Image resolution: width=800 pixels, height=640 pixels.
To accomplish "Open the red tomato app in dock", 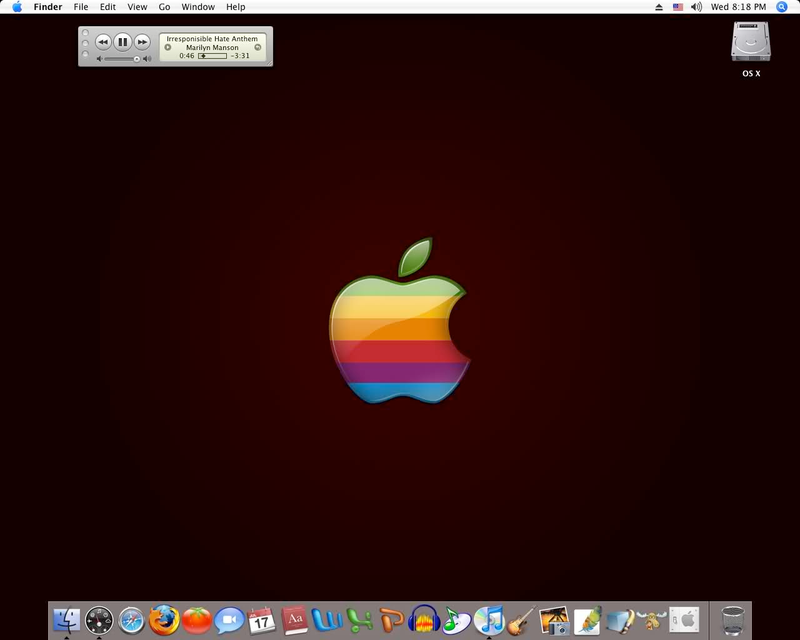I will coord(197,620).
